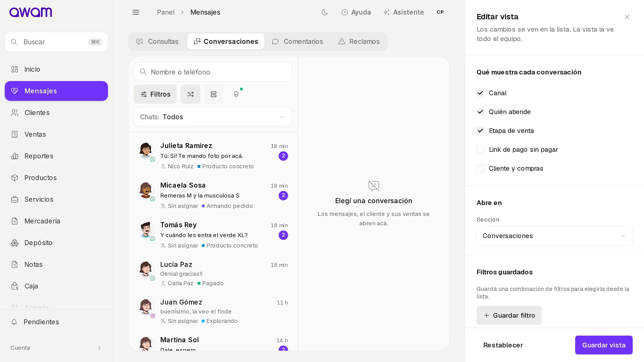
Task: Open Lucía Paz conversation
Action: pyautogui.click(x=213, y=273)
